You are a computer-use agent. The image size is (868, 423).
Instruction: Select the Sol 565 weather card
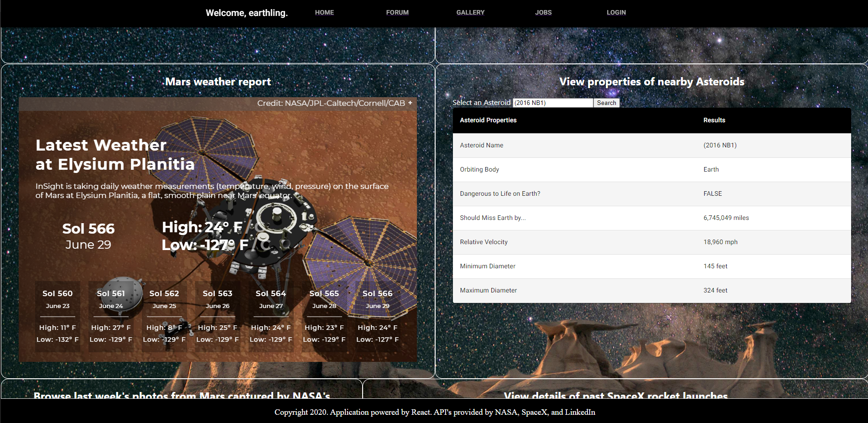pos(324,316)
